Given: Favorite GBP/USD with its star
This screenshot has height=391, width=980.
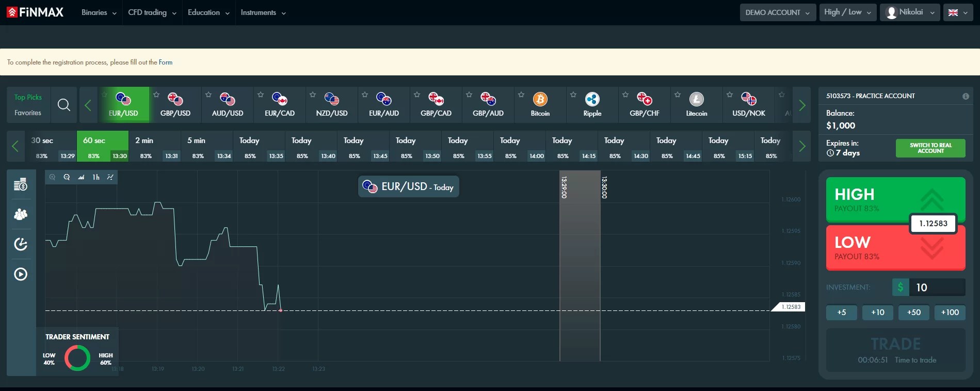Looking at the screenshot, I should click(x=156, y=95).
